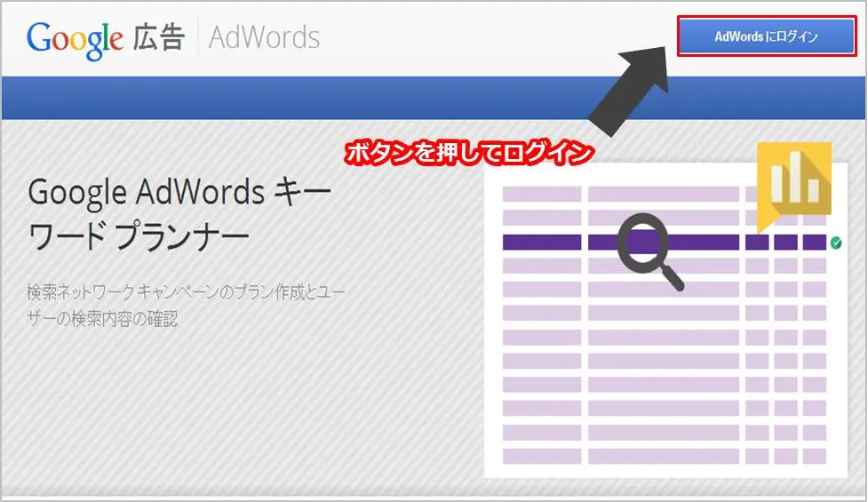Click the AdWords にログイン button

[767, 36]
